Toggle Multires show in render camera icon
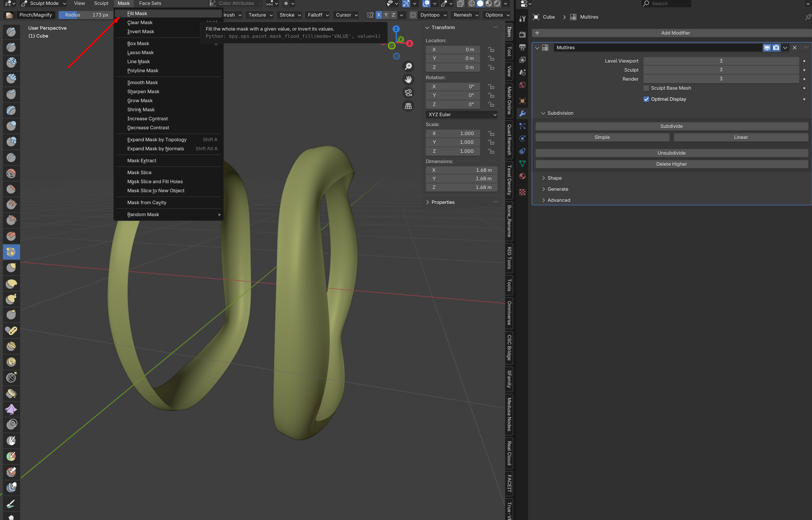The height and width of the screenshot is (520, 812). click(x=776, y=47)
